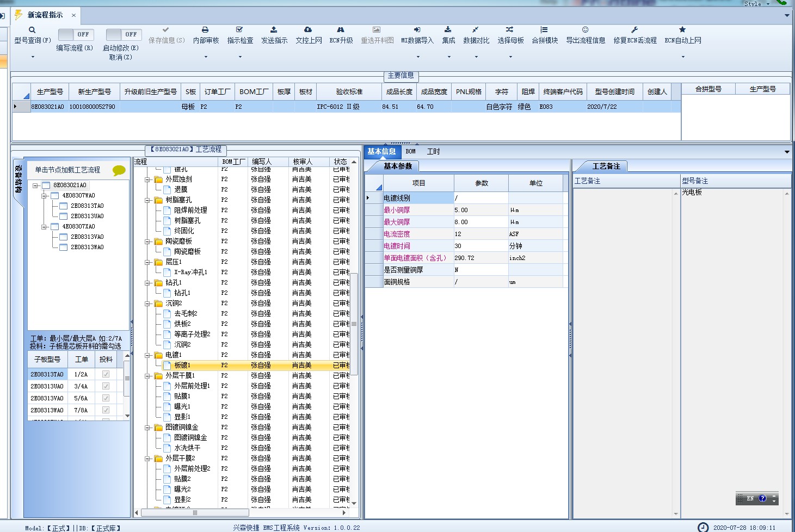Switch to the BOM tab

click(x=411, y=151)
